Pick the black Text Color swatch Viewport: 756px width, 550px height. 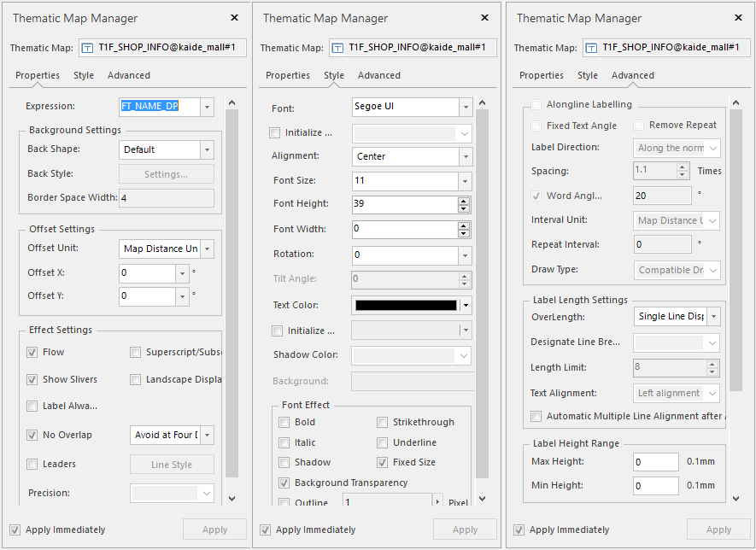tap(406, 305)
